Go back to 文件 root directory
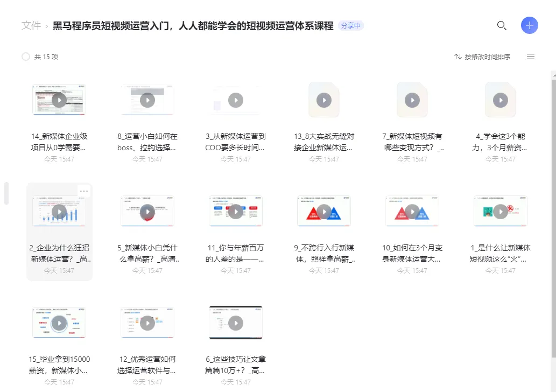The image size is (556, 392). tap(32, 25)
